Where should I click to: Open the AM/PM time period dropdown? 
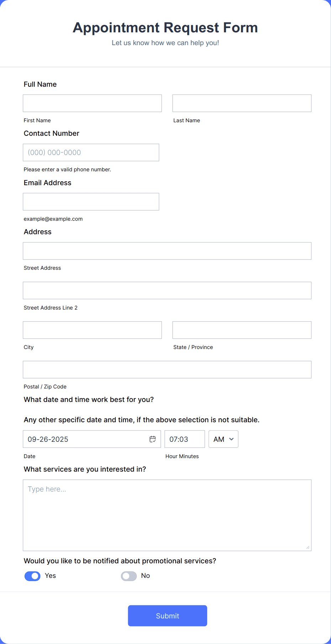(223, 439)
